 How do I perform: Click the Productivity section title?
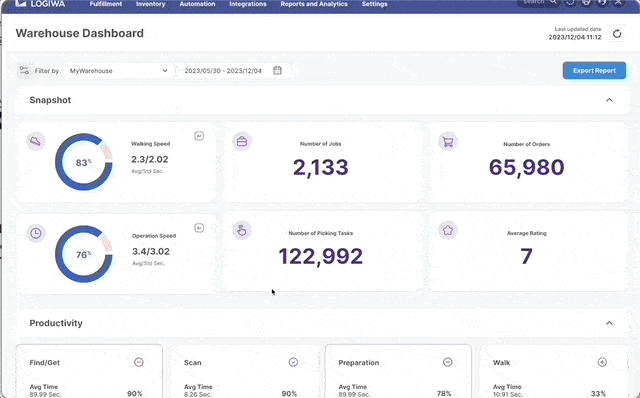click(x=56, y=323)
